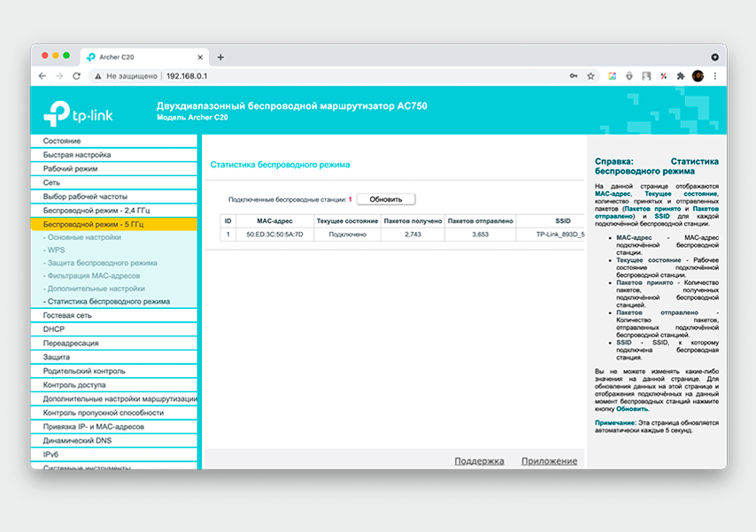Open Дополнительные настройки submenu
Screen dimensions: 756x532
click(x=94, y=289)
